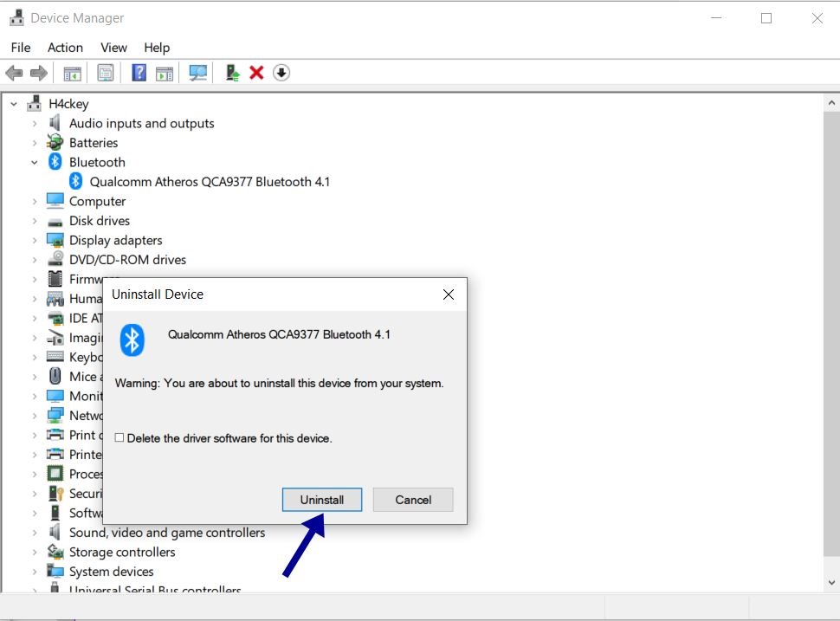
Task: Select the Update device driver toolbar icon
Action: 231,72
